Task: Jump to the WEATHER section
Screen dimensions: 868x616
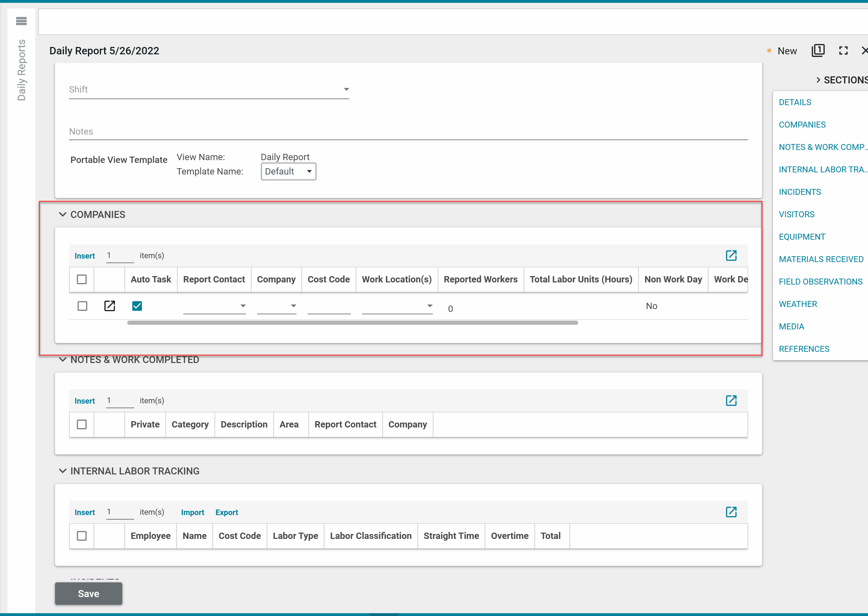Action: (x=798, y=304)
